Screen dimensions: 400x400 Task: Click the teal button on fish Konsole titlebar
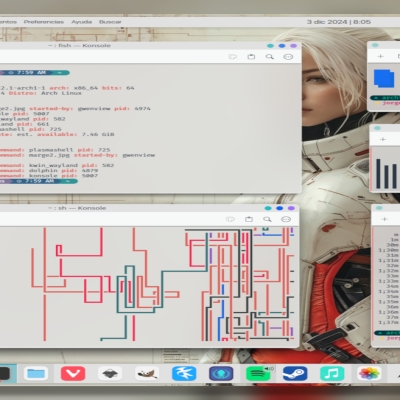click(271, 46)
